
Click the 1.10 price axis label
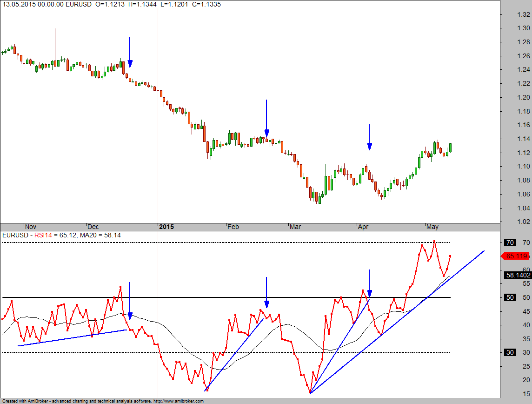tap(523, 166)
